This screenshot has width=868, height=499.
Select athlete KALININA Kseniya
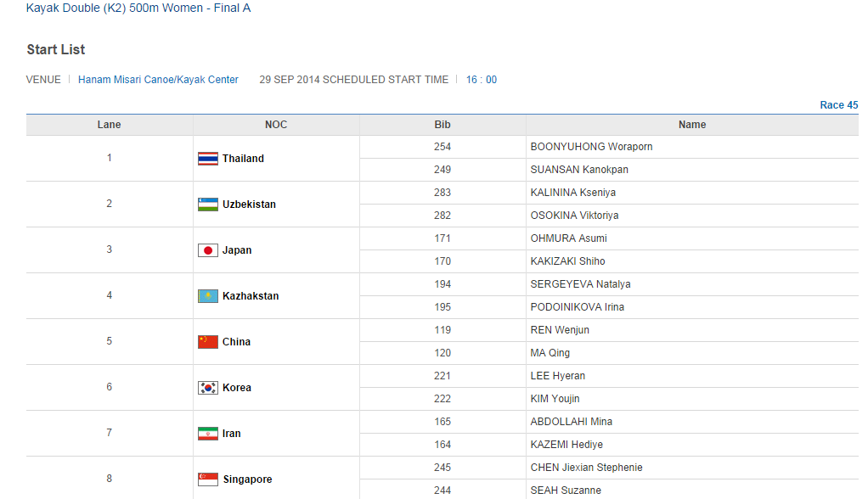pyautogui.click(x=573, y=193)
